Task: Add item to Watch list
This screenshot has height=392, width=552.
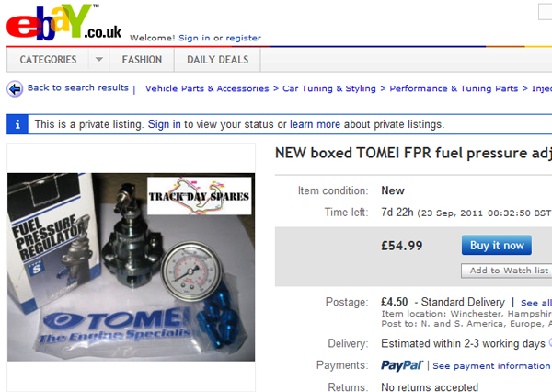Action: pyautogui.click(x=508, y=271)
